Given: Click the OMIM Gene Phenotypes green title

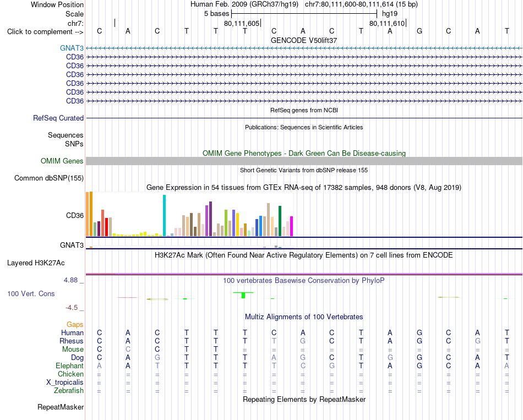Looking at the screenshot, I should coord(304,154).
